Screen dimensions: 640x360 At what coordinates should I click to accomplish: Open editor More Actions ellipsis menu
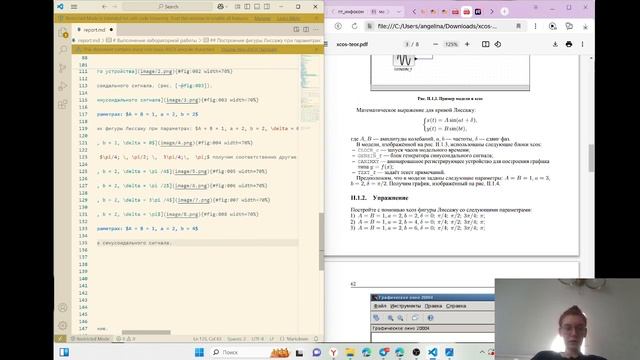[x=316, y=30]
